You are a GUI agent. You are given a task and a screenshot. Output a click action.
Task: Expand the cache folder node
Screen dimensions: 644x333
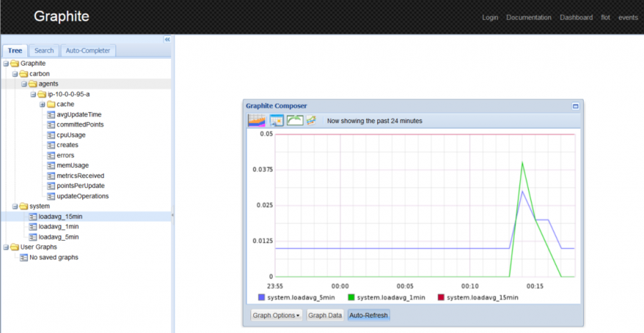coord(42,104)
